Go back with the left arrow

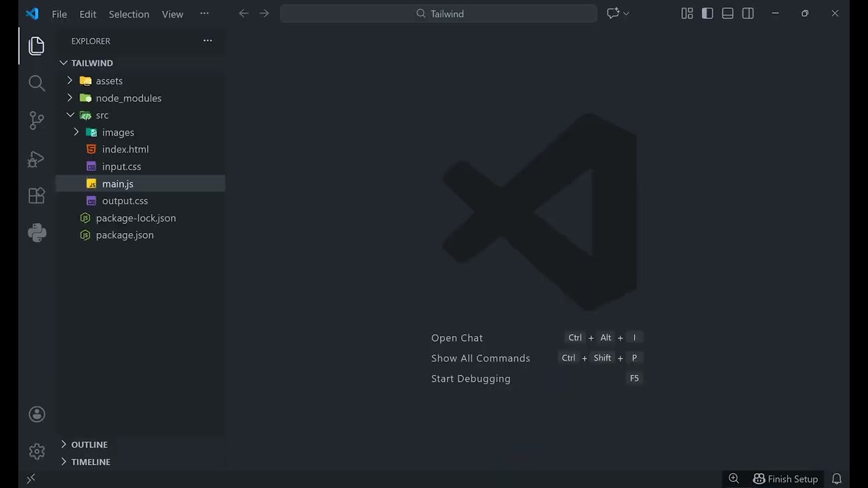click(243, 14)
